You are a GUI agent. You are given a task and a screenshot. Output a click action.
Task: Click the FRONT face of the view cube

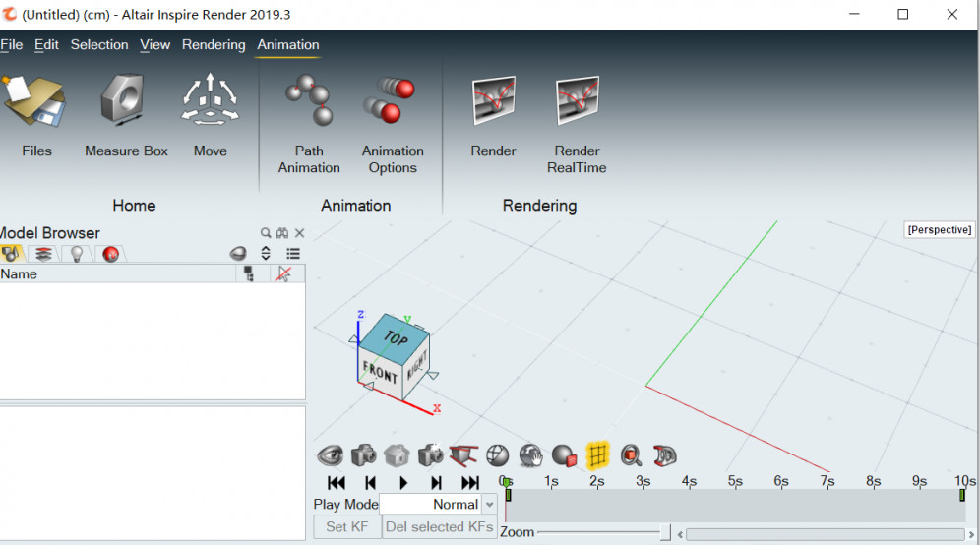coord(380,371)
